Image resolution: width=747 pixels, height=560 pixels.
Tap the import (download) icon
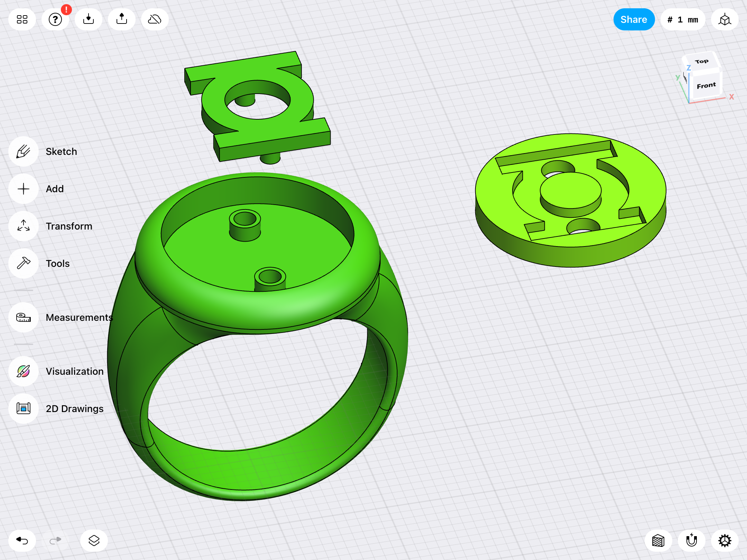tap(89, 19)
